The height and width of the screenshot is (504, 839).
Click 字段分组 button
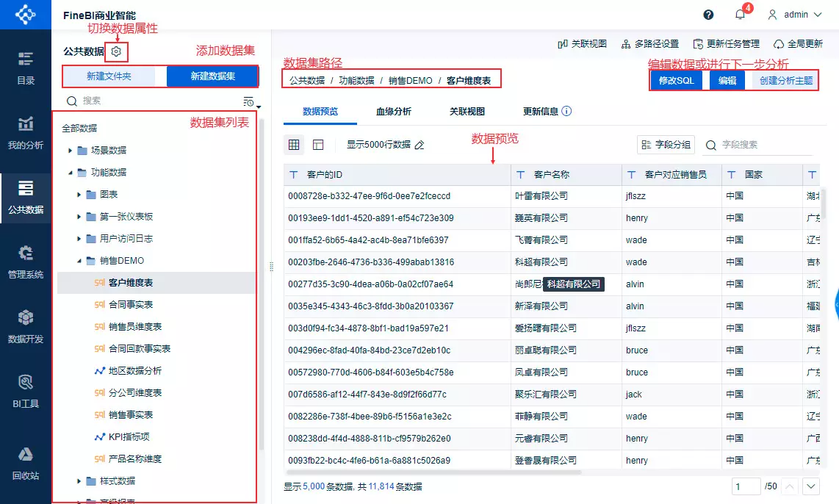pos(666,145)
